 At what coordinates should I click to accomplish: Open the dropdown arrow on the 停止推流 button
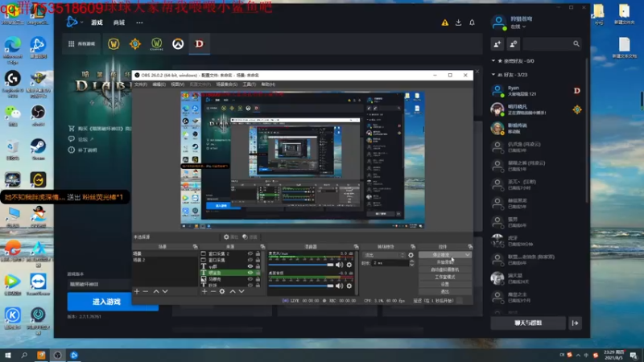468,255
